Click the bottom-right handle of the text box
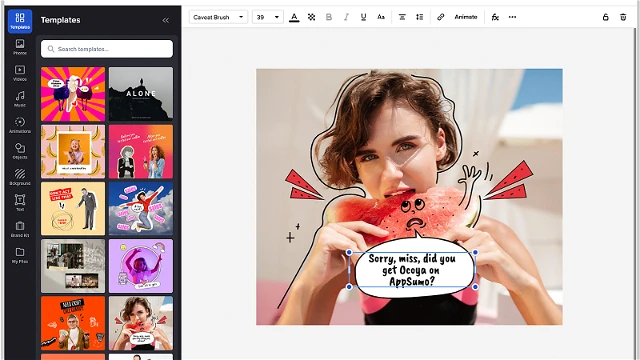 pos(475,287)
